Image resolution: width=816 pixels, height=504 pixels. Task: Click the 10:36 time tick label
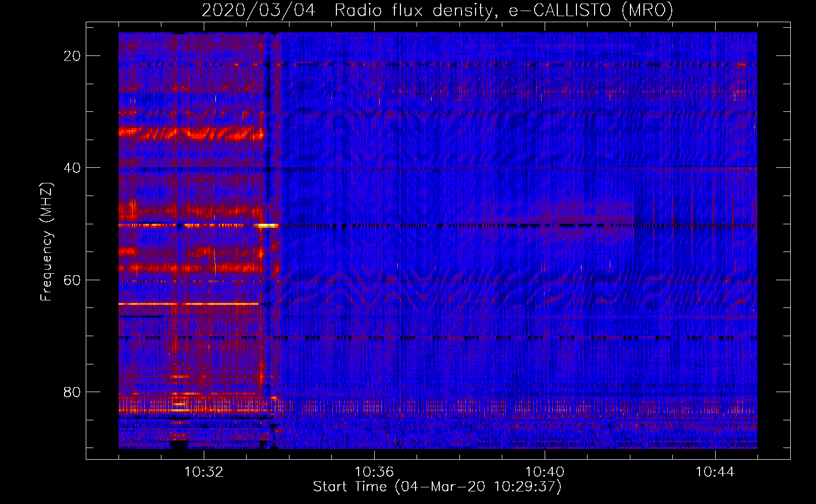(374, 472)
